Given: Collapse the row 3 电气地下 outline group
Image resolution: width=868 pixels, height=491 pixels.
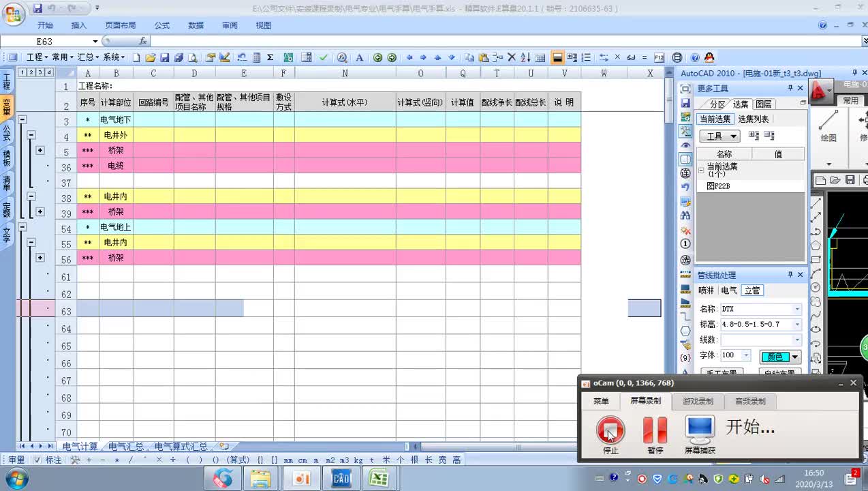Looking at the screenshot, I should (x=22, y=119).
